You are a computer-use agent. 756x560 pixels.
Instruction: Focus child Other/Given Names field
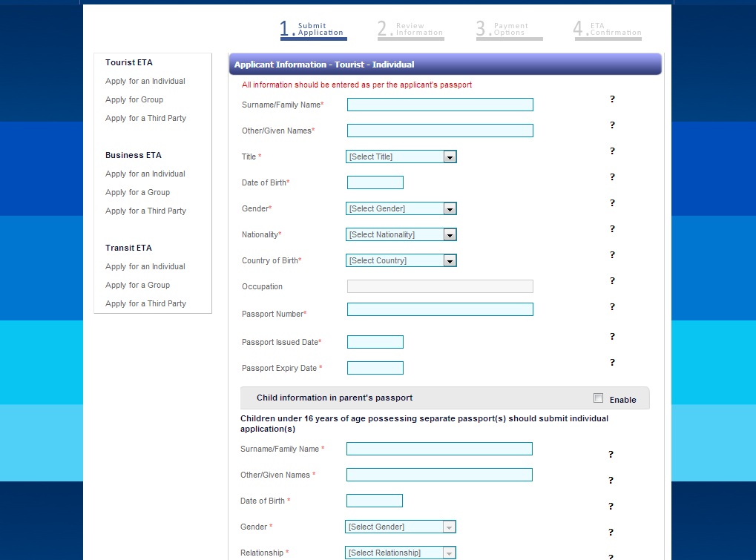[439, 475]
